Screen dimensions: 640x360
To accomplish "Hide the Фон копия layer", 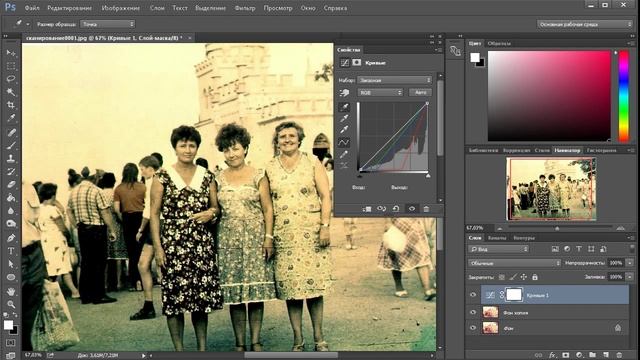I will click(473, 313).
